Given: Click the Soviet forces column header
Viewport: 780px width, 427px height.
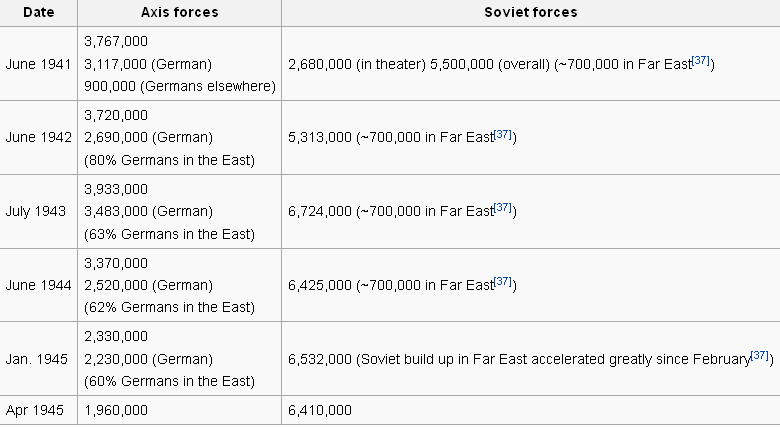Looking at the screenshot, I should tap(531, 12).
